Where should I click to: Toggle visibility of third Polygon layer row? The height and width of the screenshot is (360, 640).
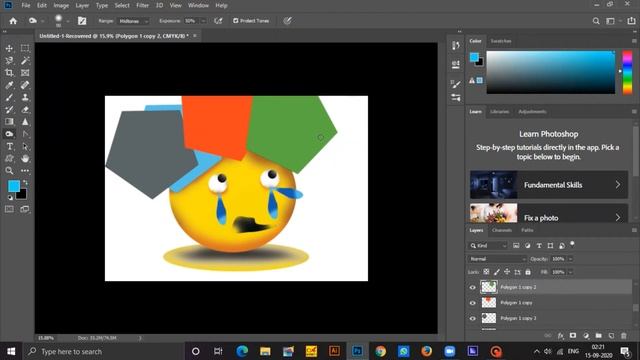tap(473, 318)
